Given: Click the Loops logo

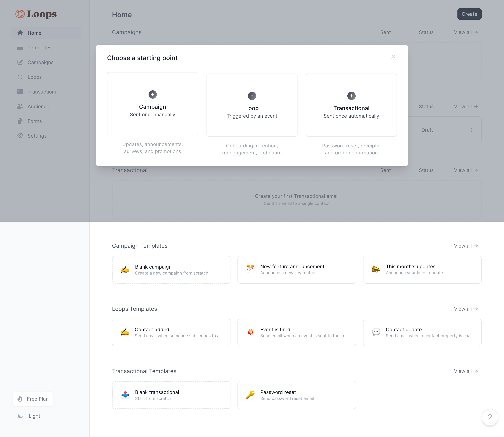Looking at the screenshot, I should coord(36,14).
